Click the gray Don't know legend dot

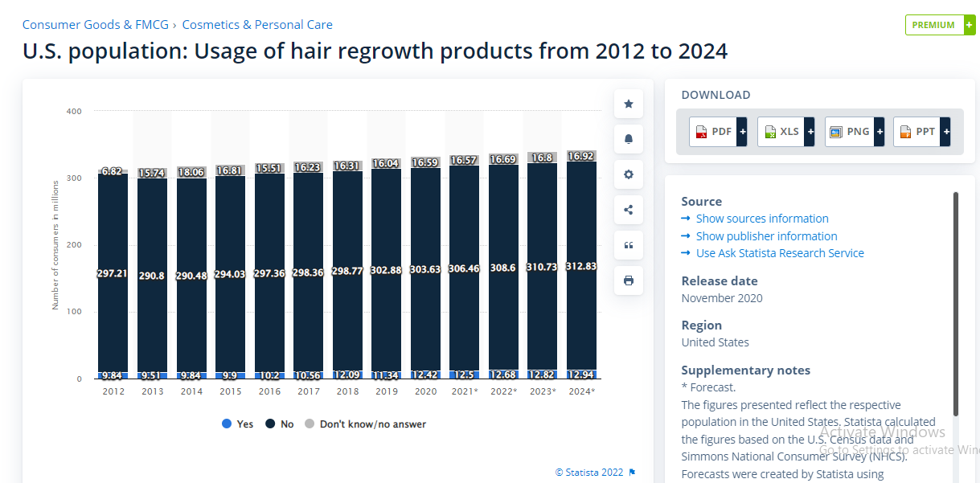click(x=309, y=424)
